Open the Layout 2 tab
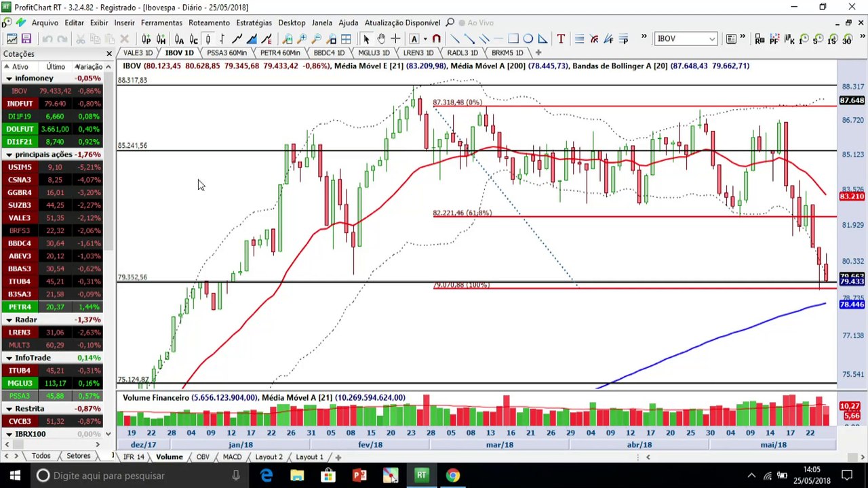The height and width of the screenshot is (488, 868). click(x=269, y=457)
